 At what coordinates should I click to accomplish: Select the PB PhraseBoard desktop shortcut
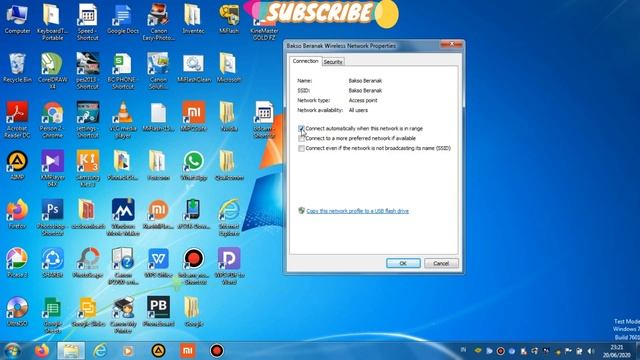158,312
